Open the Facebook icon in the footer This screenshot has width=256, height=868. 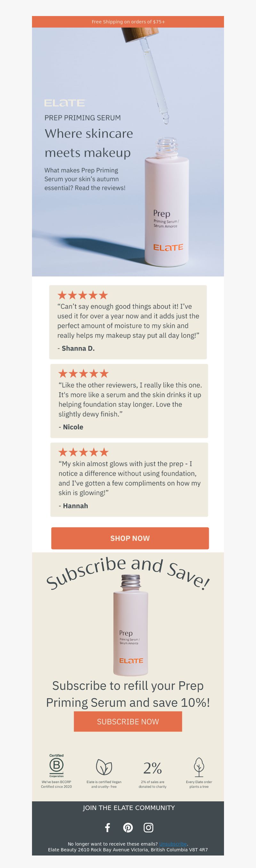pyautogui.click(x=107, y=828)
